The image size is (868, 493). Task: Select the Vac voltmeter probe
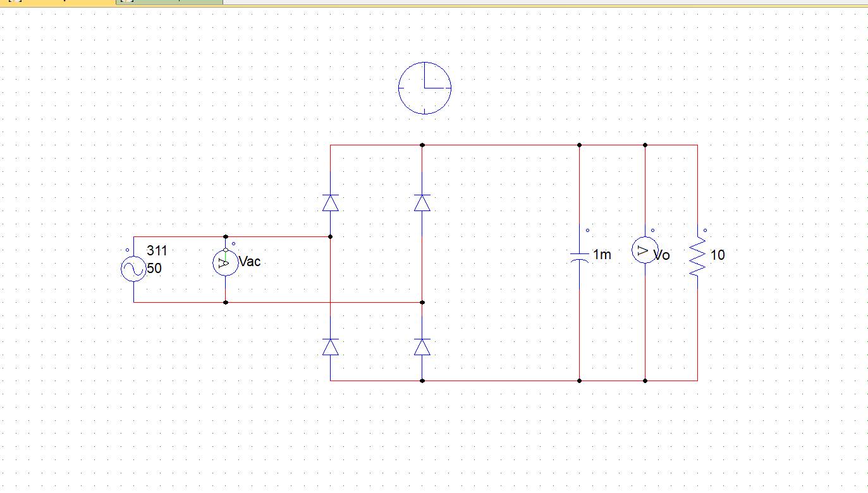[226, 262]
